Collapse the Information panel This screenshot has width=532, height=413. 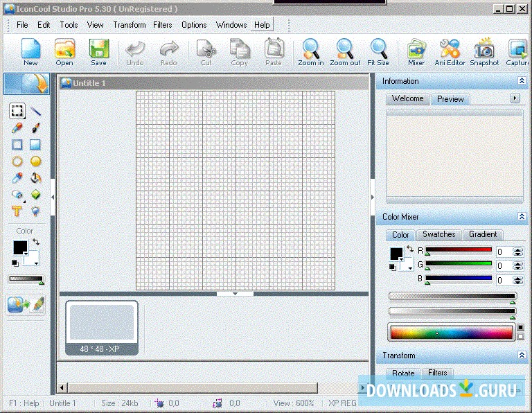pos(522,80)
